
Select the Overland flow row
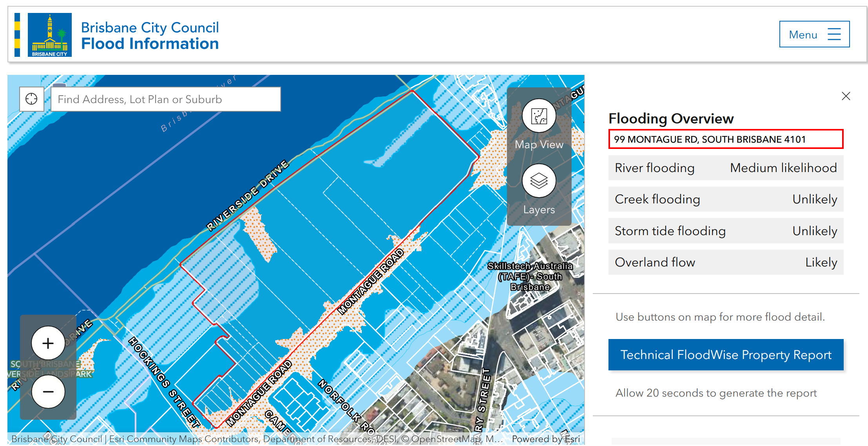pyautogui.click(x=725, y=263)
